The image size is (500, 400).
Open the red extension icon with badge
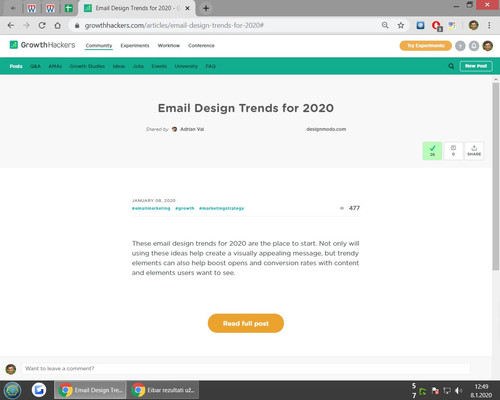tap(436, 26)
